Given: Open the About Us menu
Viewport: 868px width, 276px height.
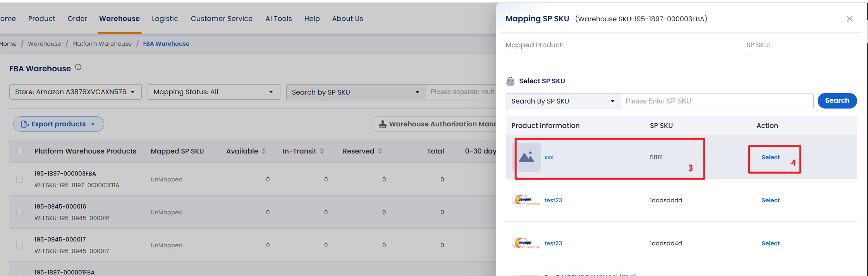Looking at the screenshot, I should [x=347, y=19].
